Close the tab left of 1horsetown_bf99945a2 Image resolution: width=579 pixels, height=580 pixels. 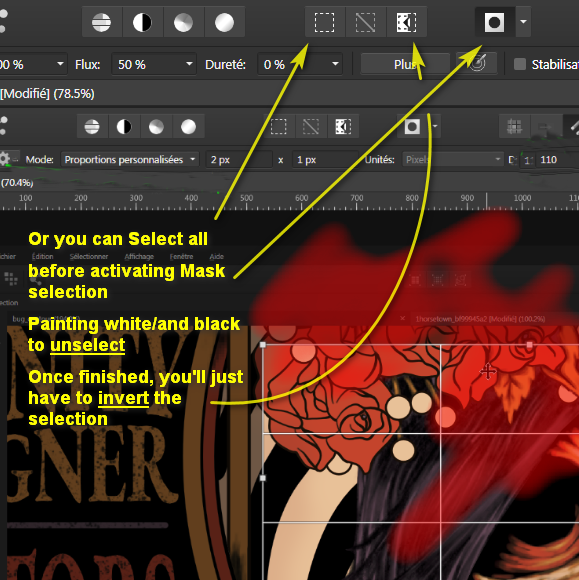click(403, 318)
